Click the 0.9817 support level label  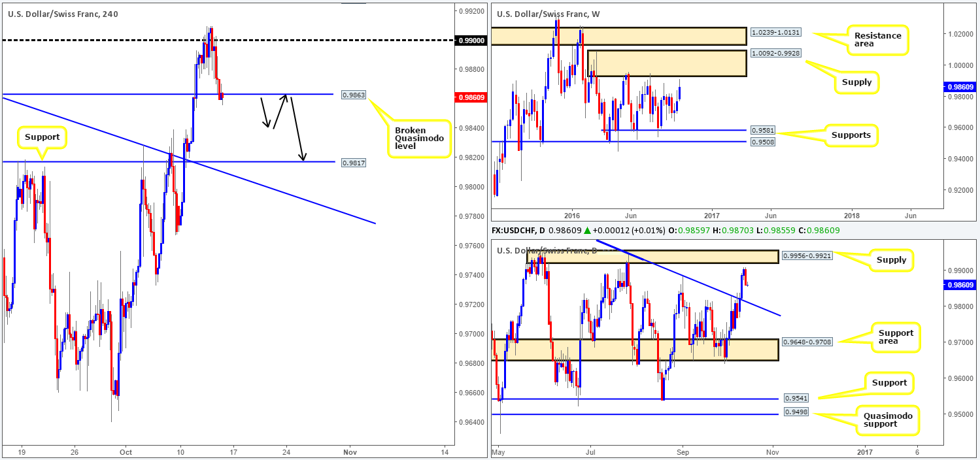[x=353, y=163]
